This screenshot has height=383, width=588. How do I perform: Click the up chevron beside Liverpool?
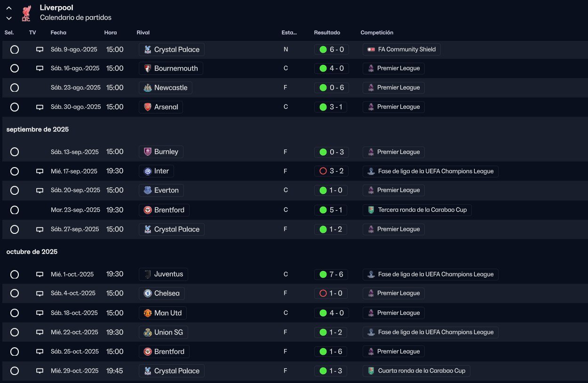click(x=9, y=8)
